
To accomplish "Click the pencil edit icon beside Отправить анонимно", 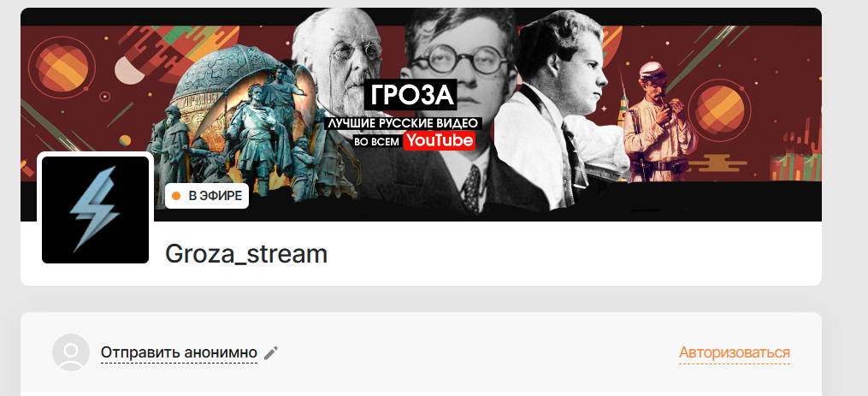I will pyautogui.click(x=271, y=352).
